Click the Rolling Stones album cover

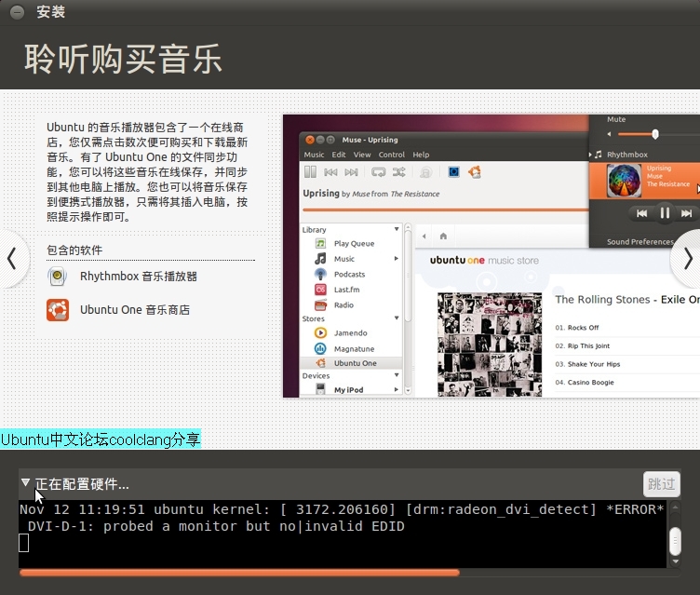tap(490, 345)
